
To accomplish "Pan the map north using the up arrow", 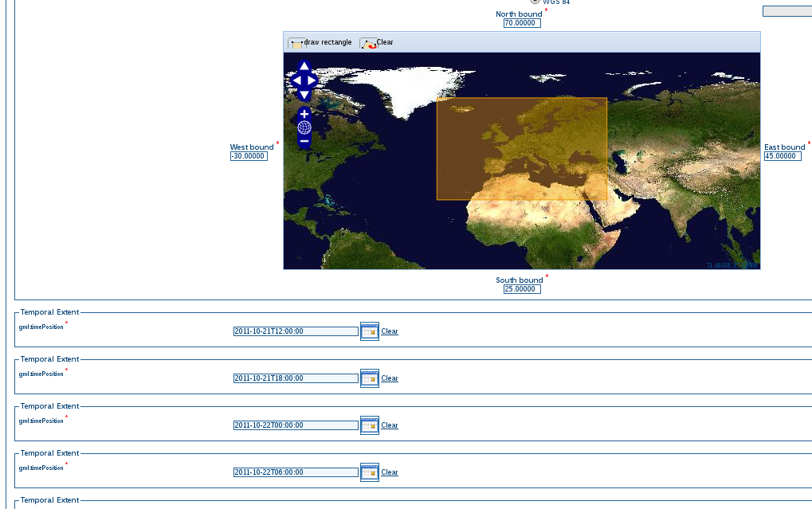I will pos(304,67).
